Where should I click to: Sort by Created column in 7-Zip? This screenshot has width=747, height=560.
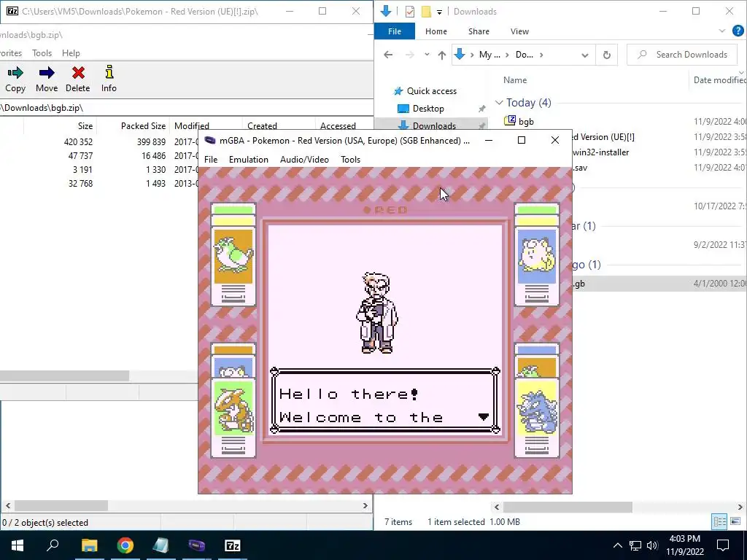point(262,125)
